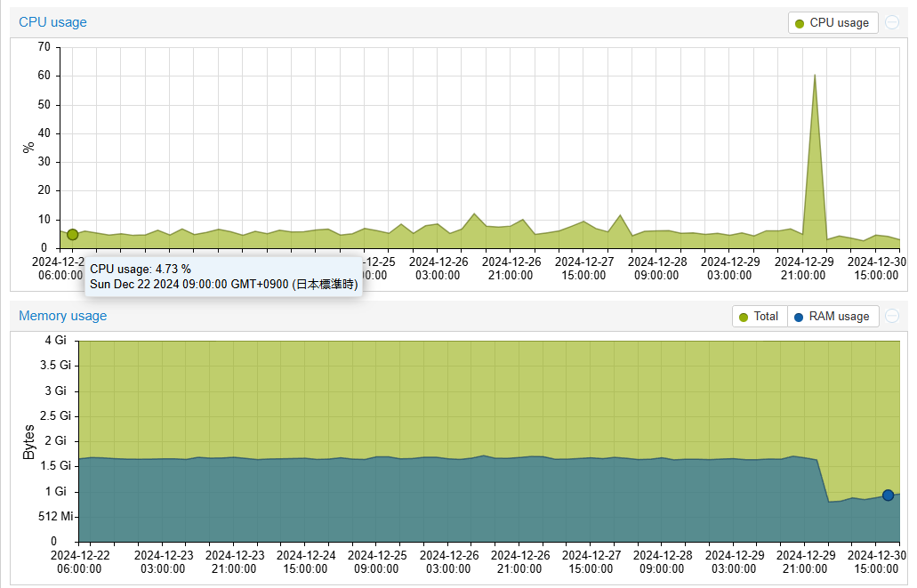917x588 pixels.
Task: Click the Memory chart undo-zoom minus icon
Action: 892,316
